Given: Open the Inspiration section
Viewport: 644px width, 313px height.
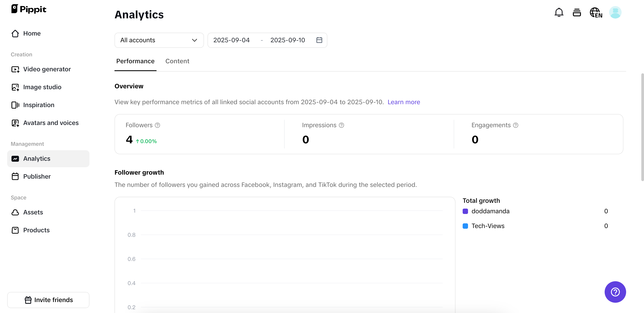Looking at the screenshot, I should [x=38, y=105].
